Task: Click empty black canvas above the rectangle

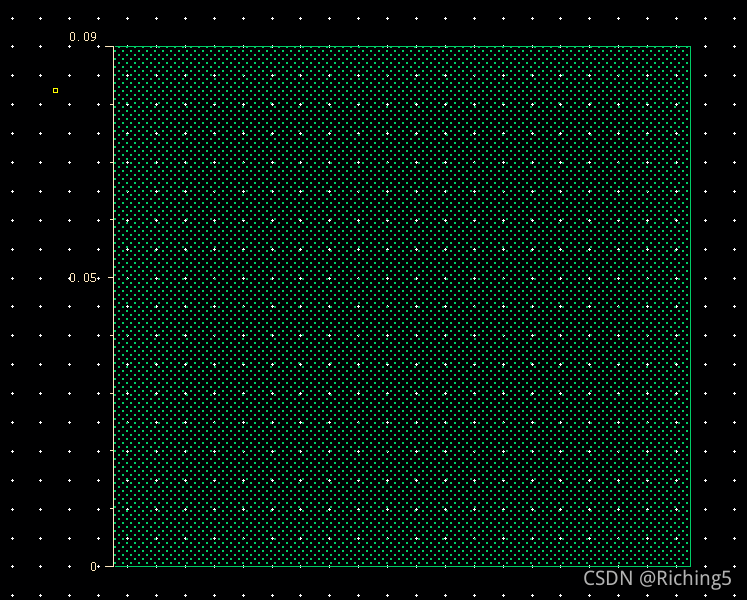Action: (x=400, y=22)
